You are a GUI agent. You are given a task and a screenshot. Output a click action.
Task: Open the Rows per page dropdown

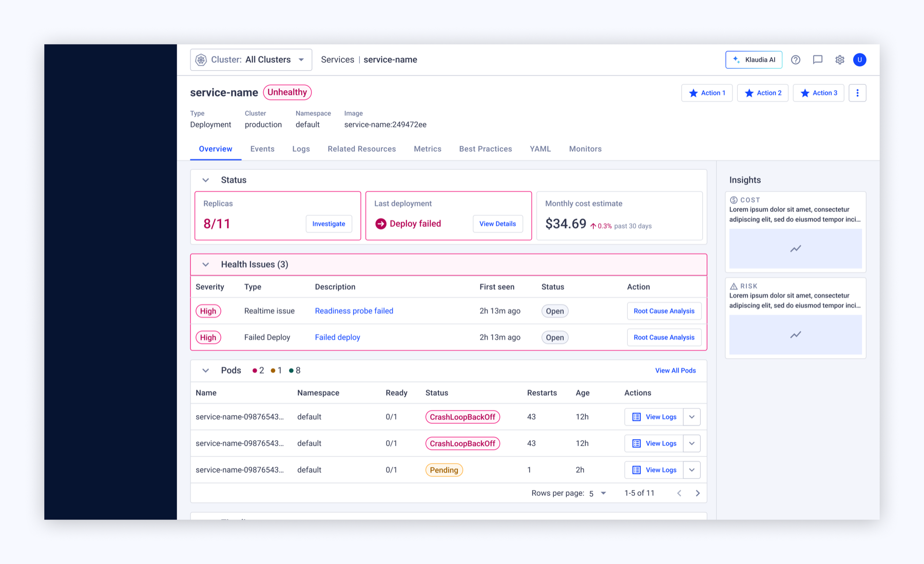598,493
